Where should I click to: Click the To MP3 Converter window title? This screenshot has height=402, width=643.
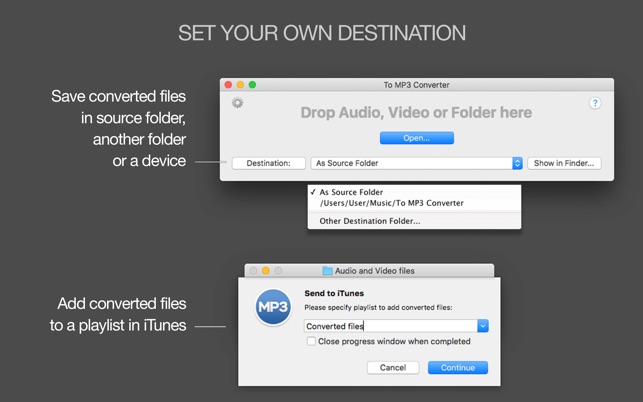(416, 85)
